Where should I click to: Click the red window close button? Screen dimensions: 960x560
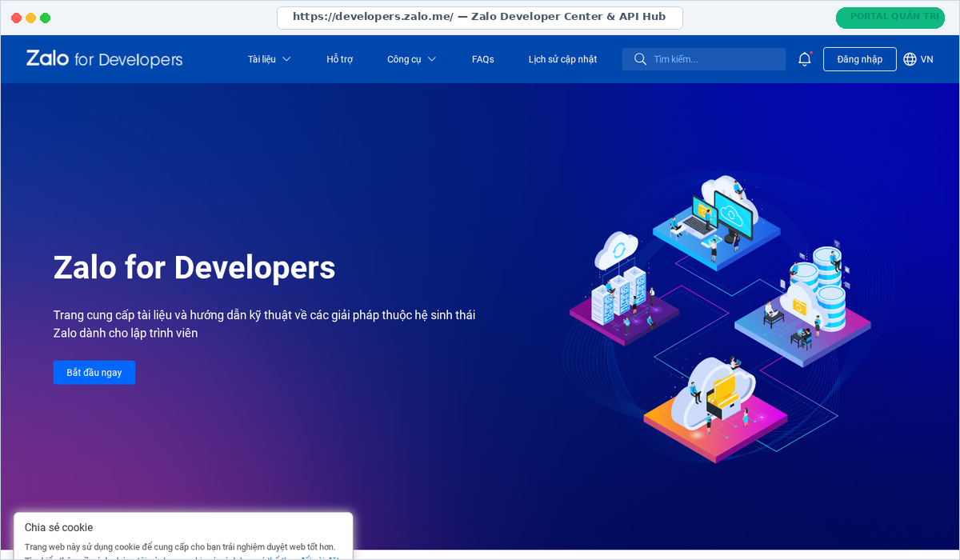click(x=17, y=18)
